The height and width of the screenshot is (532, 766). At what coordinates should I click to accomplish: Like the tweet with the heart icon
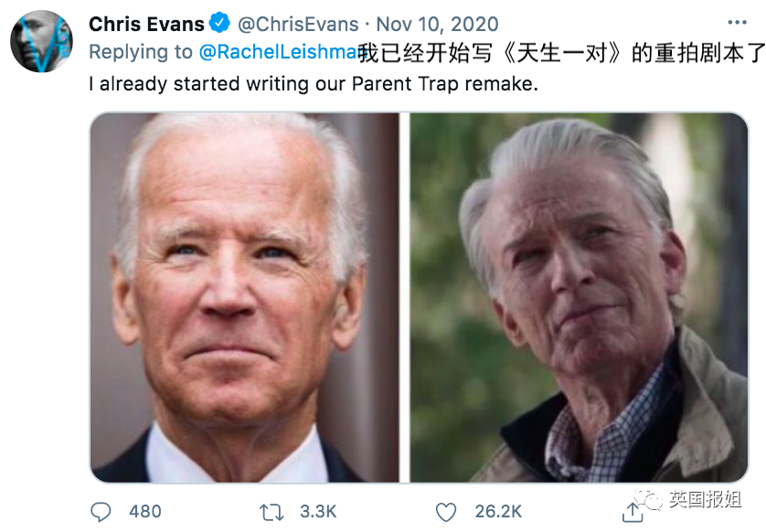pos(444,513)
